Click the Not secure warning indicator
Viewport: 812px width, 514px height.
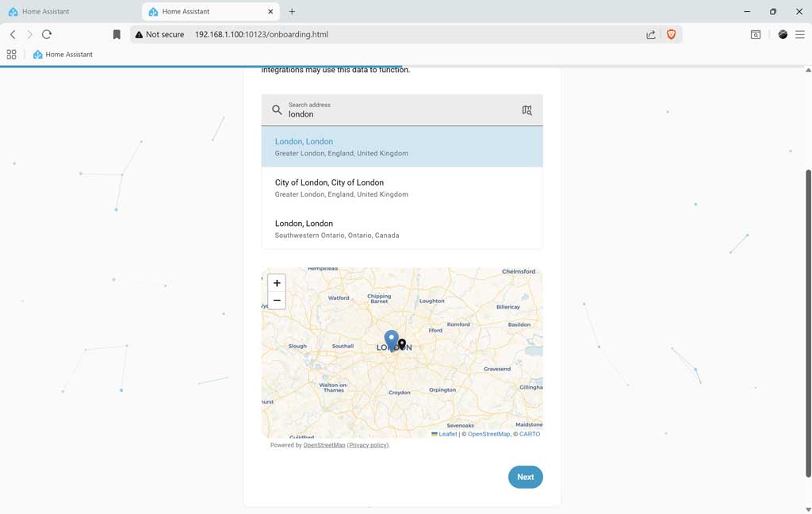click(x=159, y=34)
